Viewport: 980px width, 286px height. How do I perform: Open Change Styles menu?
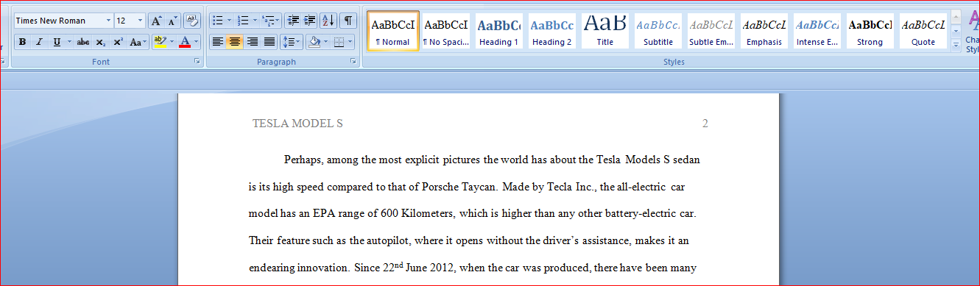pos(973,31)
